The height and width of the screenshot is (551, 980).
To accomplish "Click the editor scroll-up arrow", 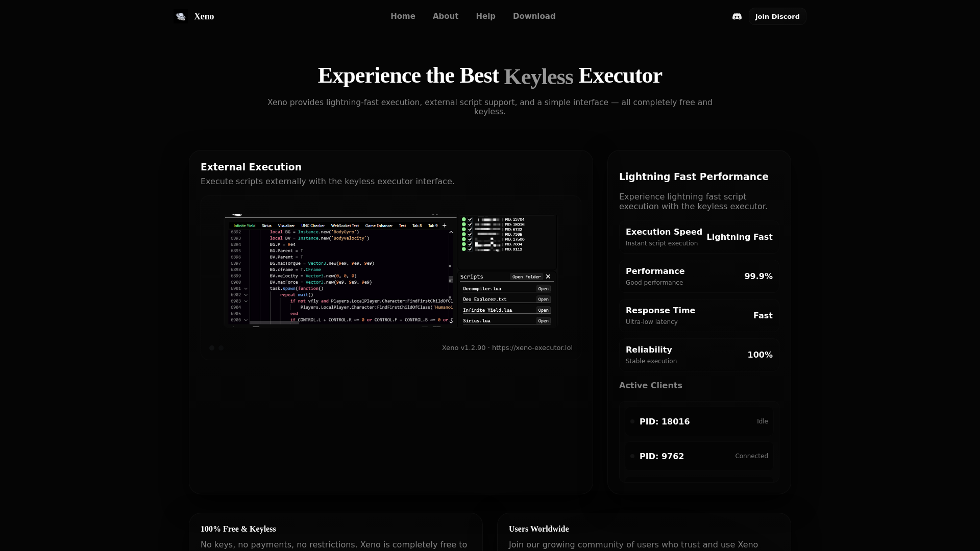I will click(x=451, y=232).
